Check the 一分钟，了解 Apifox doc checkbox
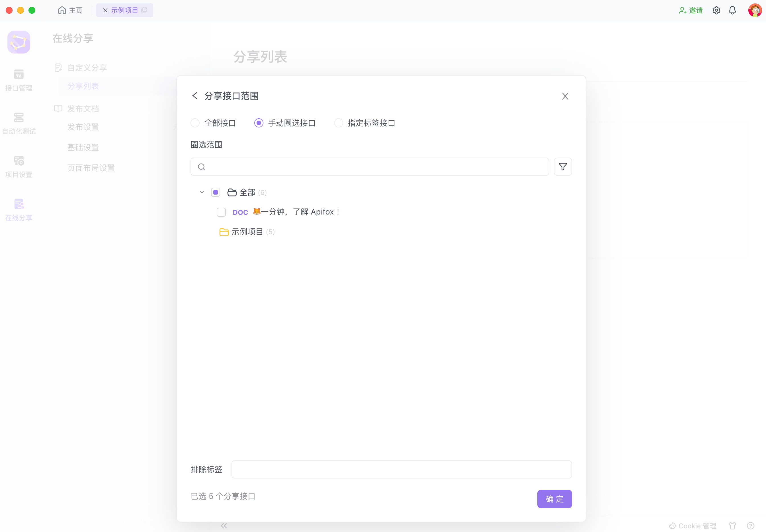 click(x=221, y=212)
